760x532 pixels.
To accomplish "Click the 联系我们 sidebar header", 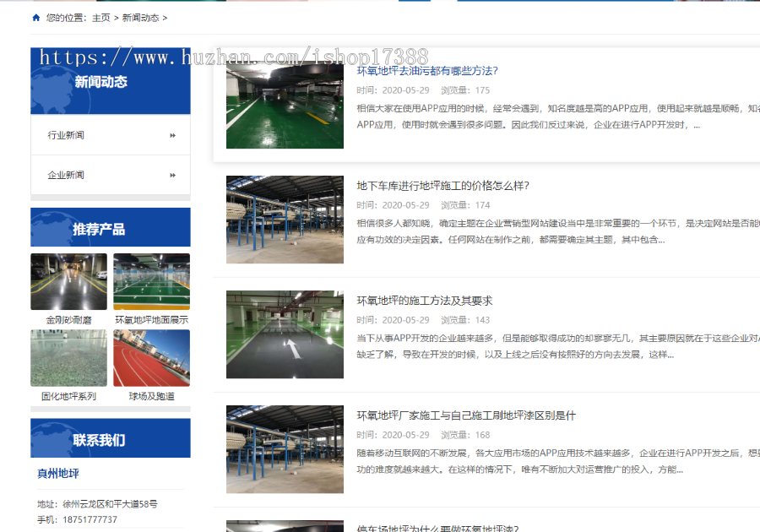I will tap(111, 438).
